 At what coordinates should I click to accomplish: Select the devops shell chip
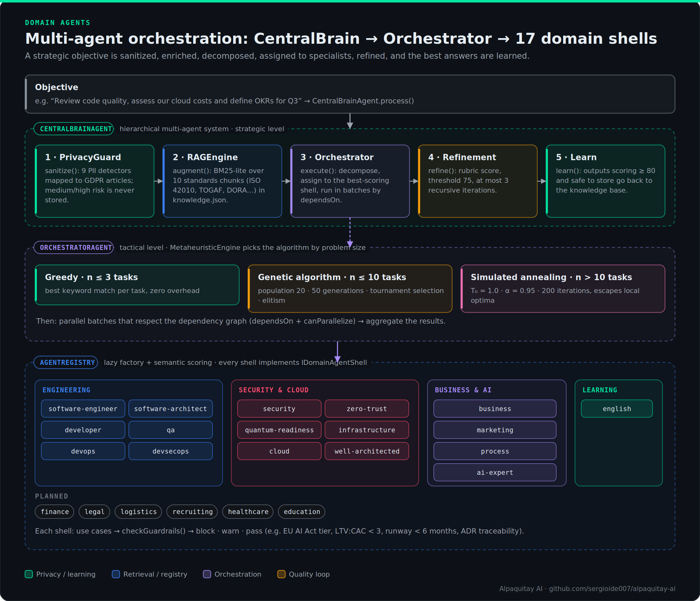pos(83,451)
